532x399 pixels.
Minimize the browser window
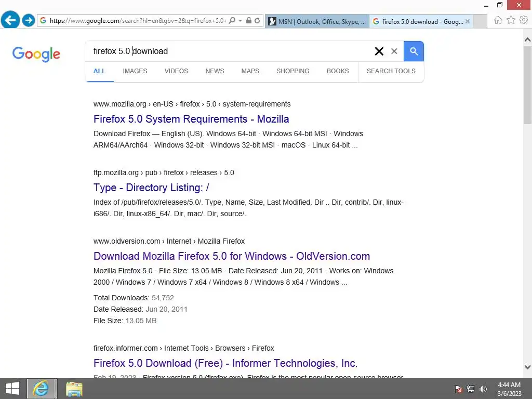tap(486, 5)
